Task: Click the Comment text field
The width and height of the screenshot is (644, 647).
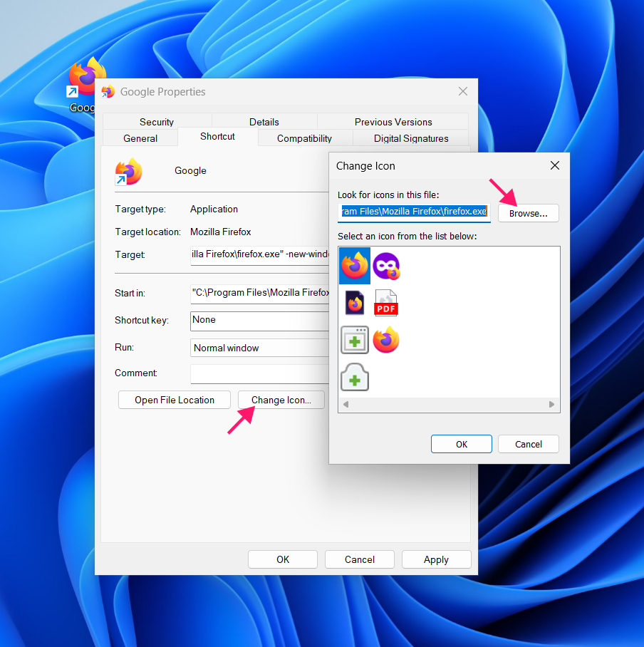Action: point(259,374)
